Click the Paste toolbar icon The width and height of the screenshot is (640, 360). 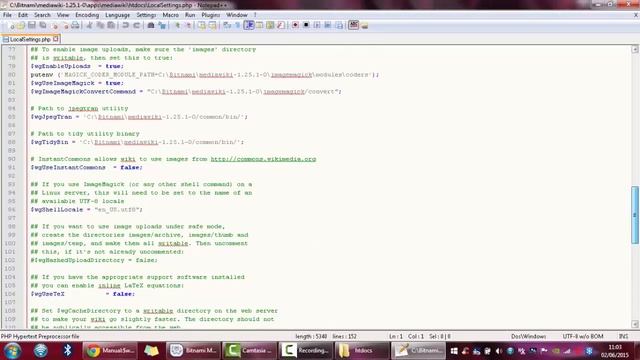tap(111, 25)
